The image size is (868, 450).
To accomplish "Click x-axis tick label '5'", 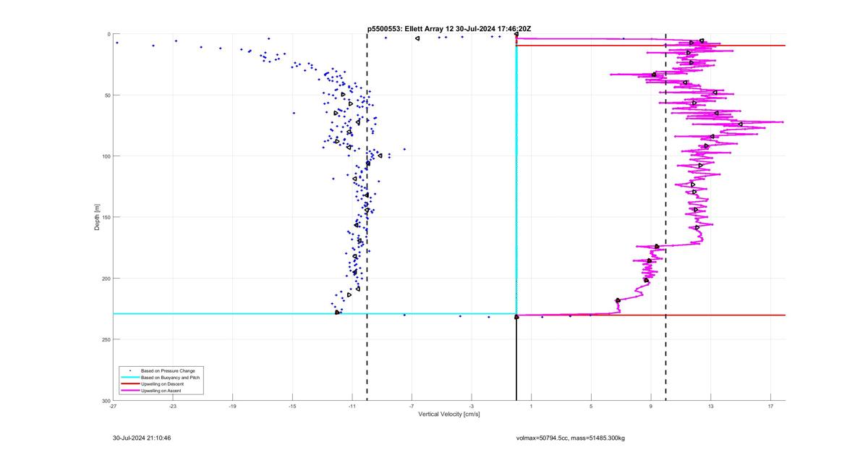I will [591, 407].
